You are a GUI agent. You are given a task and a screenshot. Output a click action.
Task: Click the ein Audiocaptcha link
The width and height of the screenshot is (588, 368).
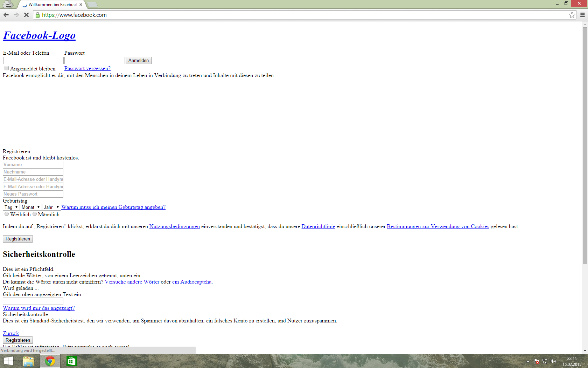tap(192, 282)
